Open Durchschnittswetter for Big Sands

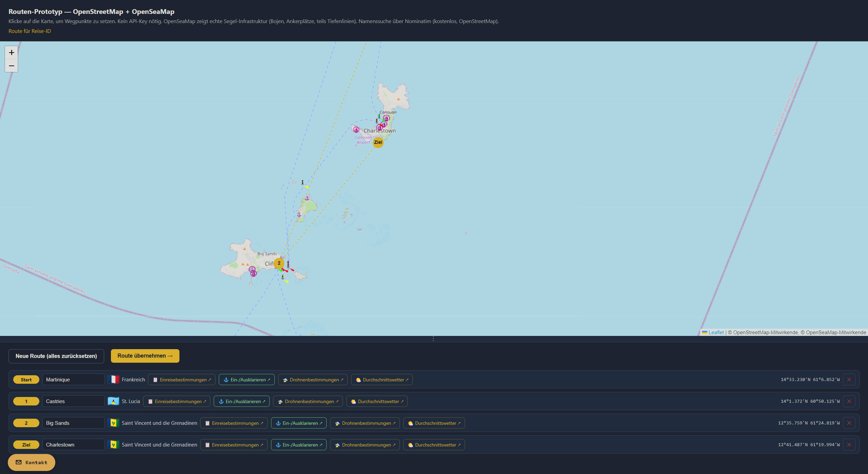point(434,423)
